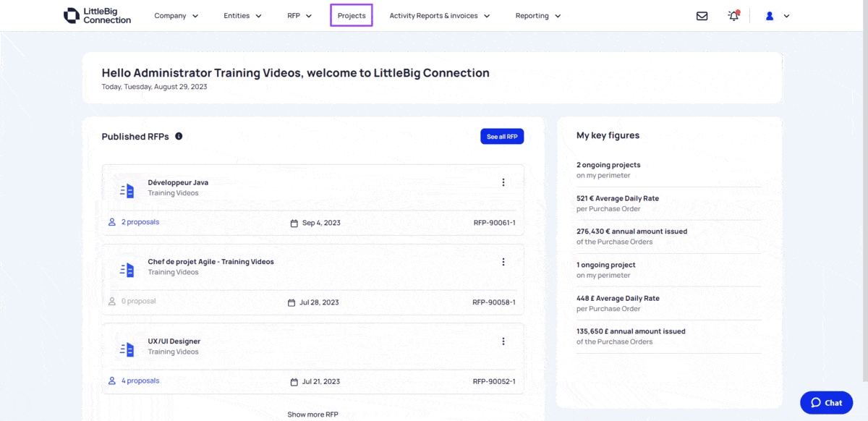Open the Chat button
868x421 pixels.
pos(827,403)
